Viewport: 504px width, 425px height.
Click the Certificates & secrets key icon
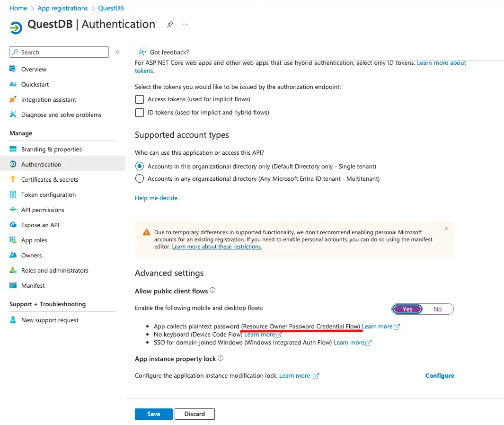[13, 179]
